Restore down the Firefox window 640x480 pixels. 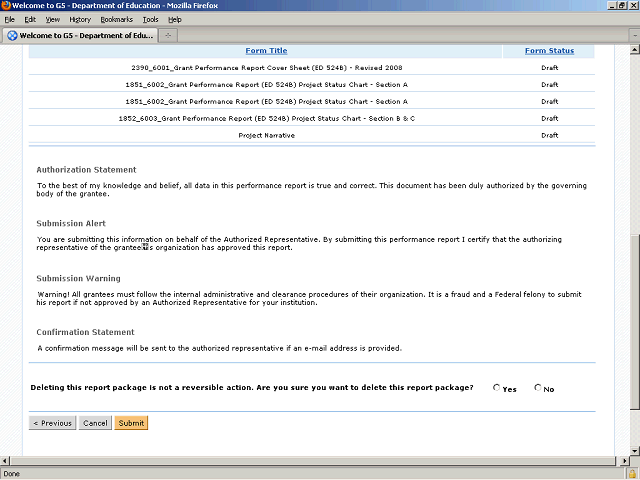click(x=622, y=6)
